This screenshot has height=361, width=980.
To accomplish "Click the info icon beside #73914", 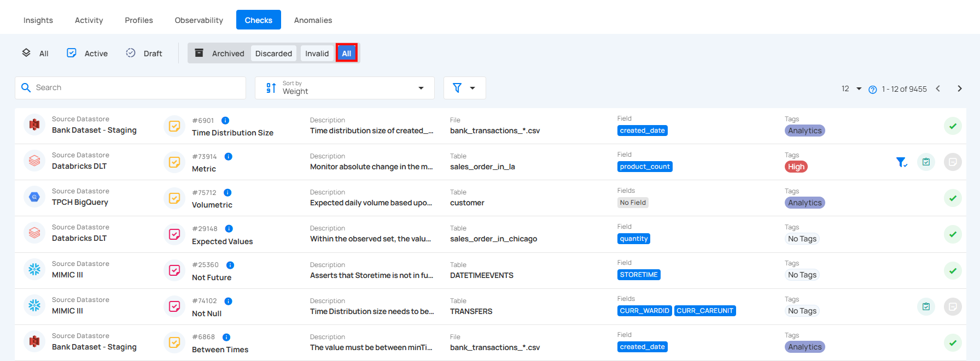I will point(229,156).
